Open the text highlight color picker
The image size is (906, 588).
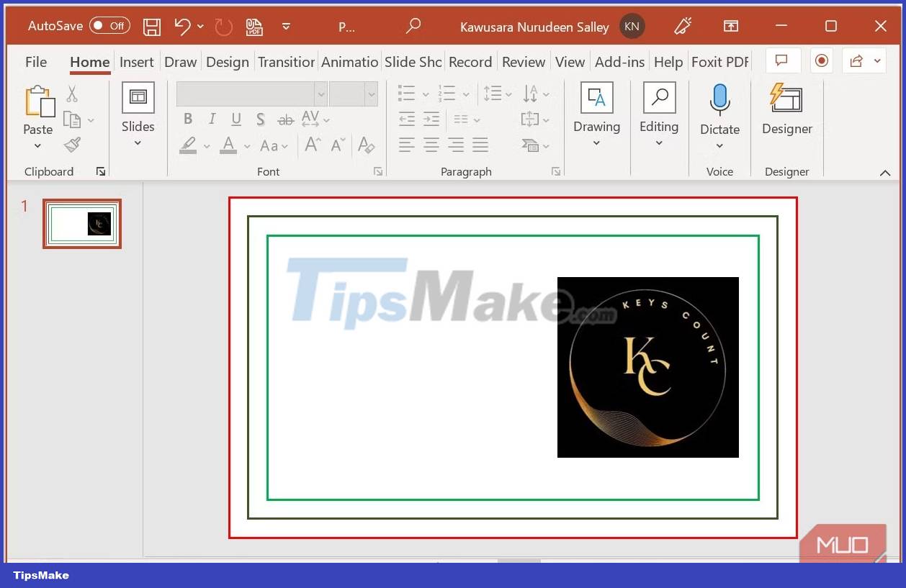pyautogui.click(x=206, y=146)
